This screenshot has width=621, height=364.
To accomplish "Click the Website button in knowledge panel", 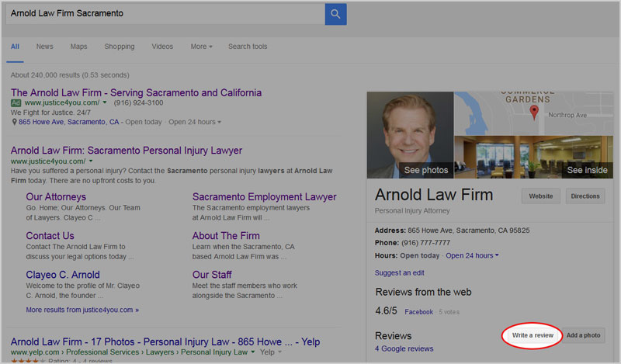I will pos(540,196).
